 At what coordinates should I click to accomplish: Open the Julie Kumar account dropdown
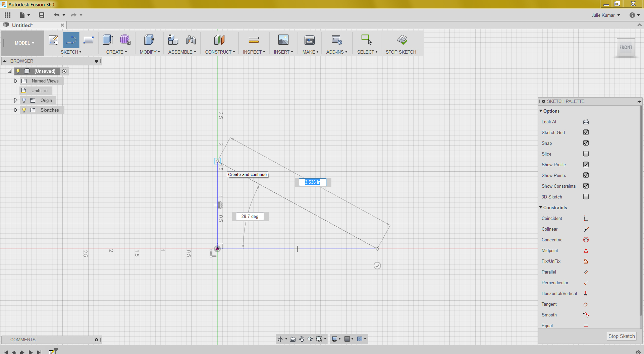[x=606, y=15]
